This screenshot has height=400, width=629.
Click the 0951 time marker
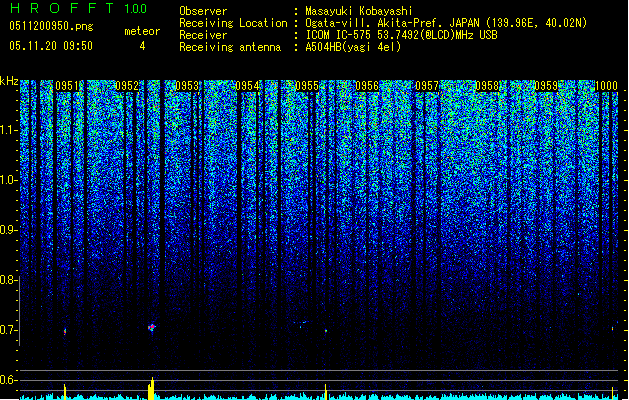tap(67, 86)
